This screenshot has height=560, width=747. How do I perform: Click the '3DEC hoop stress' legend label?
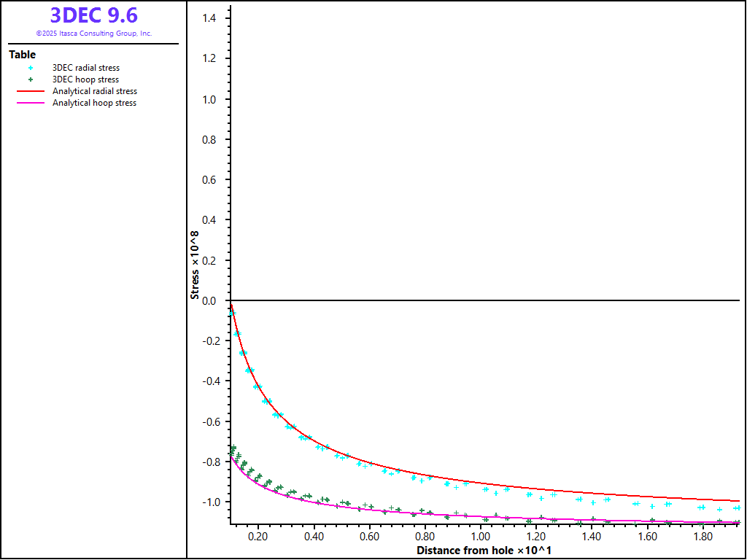point(85,79)
